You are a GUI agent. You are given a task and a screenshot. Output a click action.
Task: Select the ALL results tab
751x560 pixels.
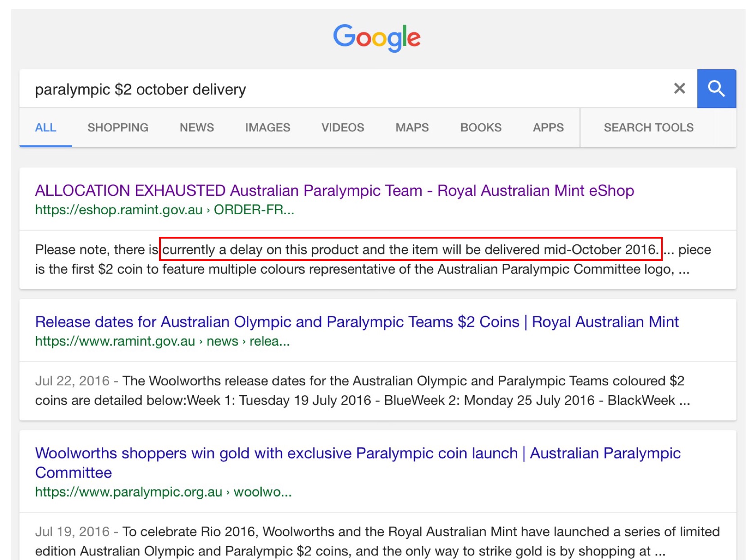[x=46, y=128]
